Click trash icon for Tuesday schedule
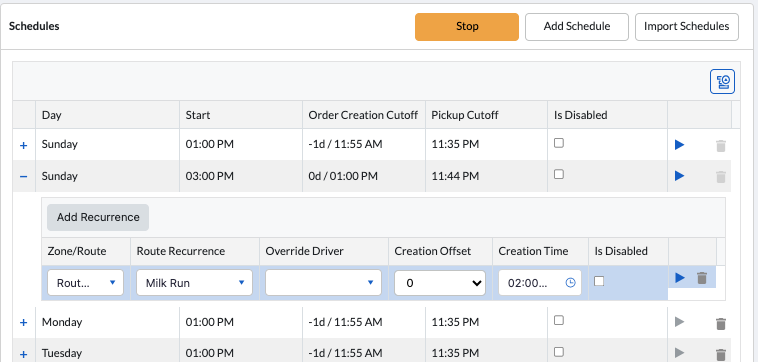The width and height of the screenshot is (758, 362). (x=721, y=354)
